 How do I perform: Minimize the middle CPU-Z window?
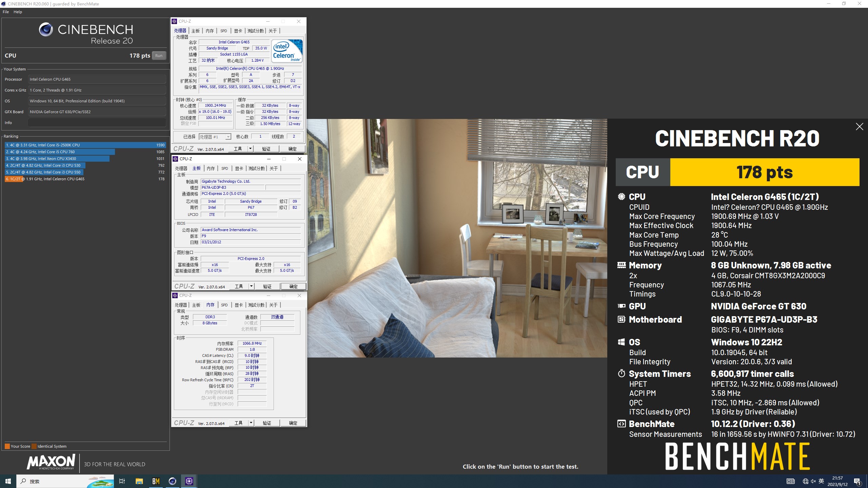(x=269, y=159)
